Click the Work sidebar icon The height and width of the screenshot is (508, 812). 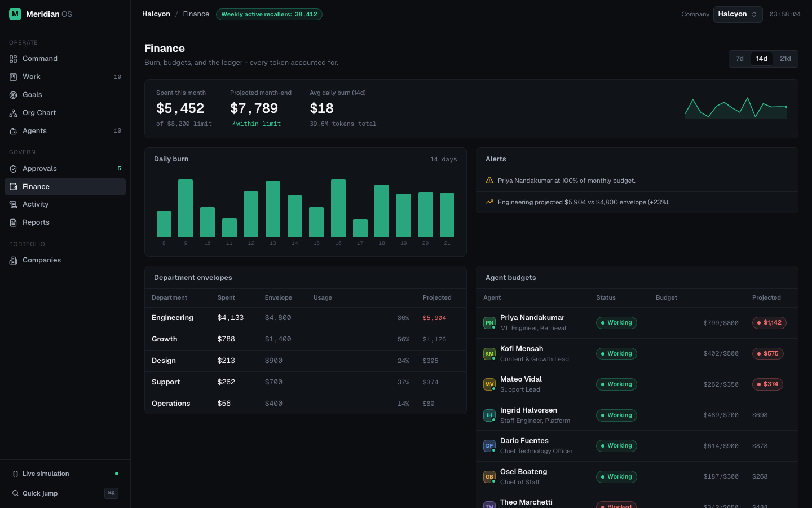click(x=13, y=77)
